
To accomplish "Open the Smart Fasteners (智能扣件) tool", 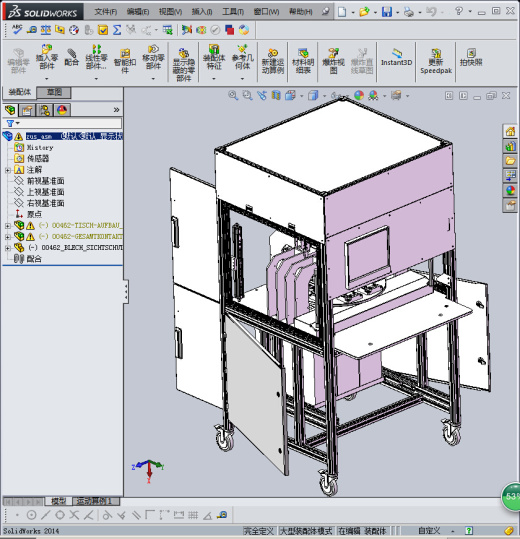I will pos(125,61).
